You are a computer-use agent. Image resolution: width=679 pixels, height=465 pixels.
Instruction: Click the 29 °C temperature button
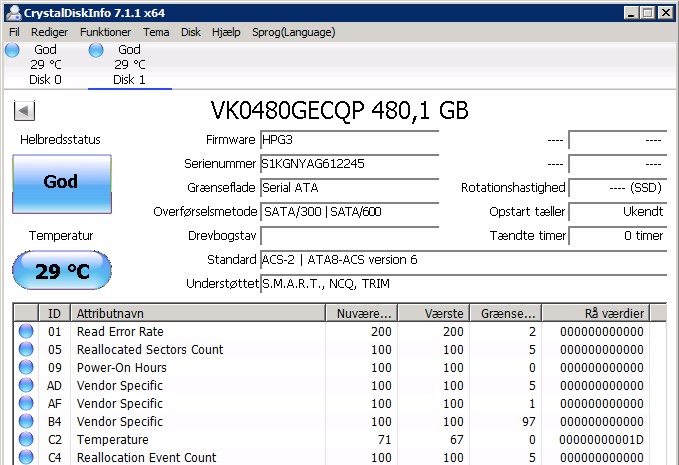coord(62,270)
